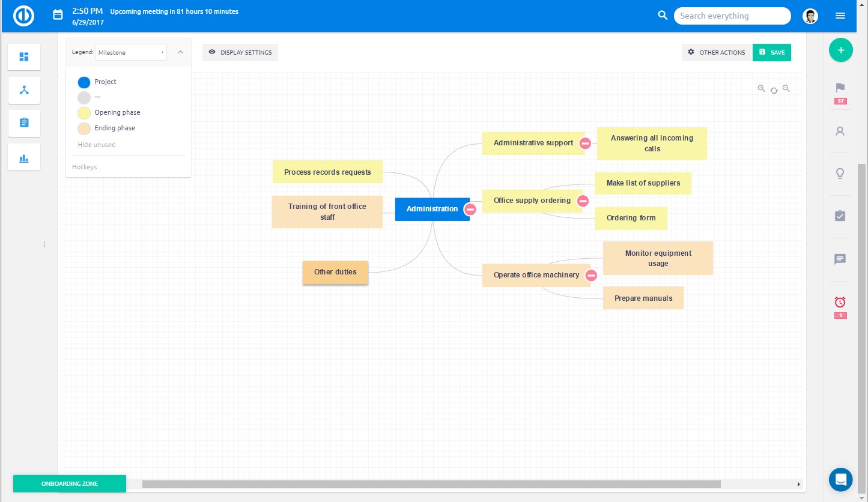This screenshot has height=502, width=868.
Task: Open the calendar icon in the top bar
Action: 58,14
